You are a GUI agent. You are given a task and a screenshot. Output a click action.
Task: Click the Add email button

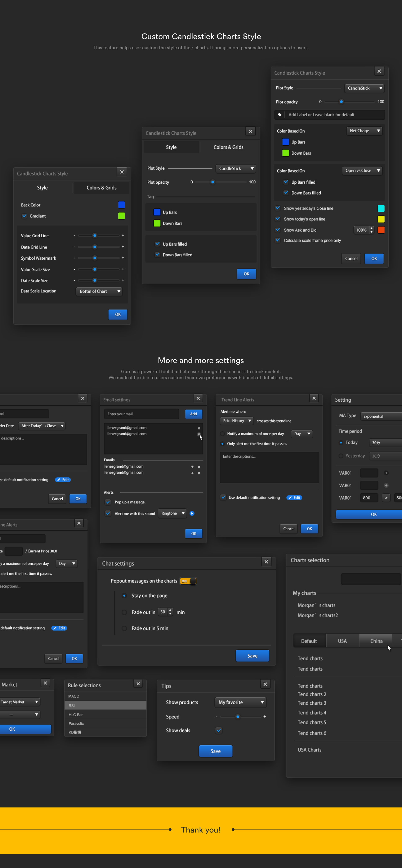point(193,414)
